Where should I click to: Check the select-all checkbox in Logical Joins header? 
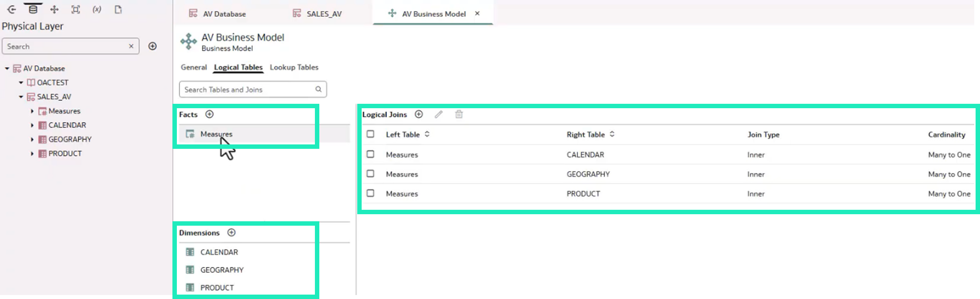coord(370,134)
